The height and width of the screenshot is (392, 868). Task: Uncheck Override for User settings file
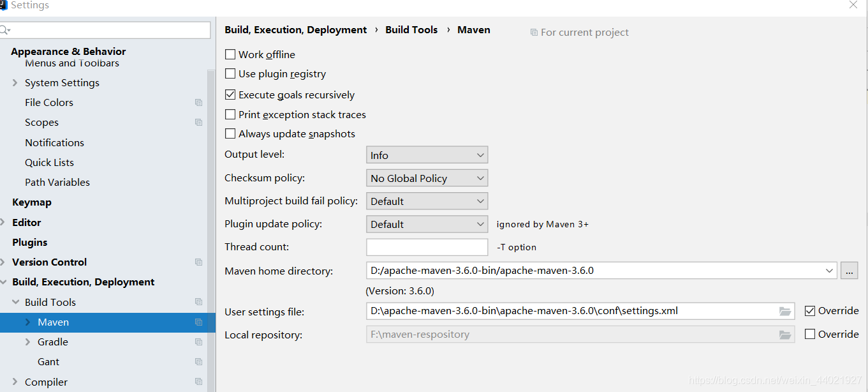click(x=810, y=311)
